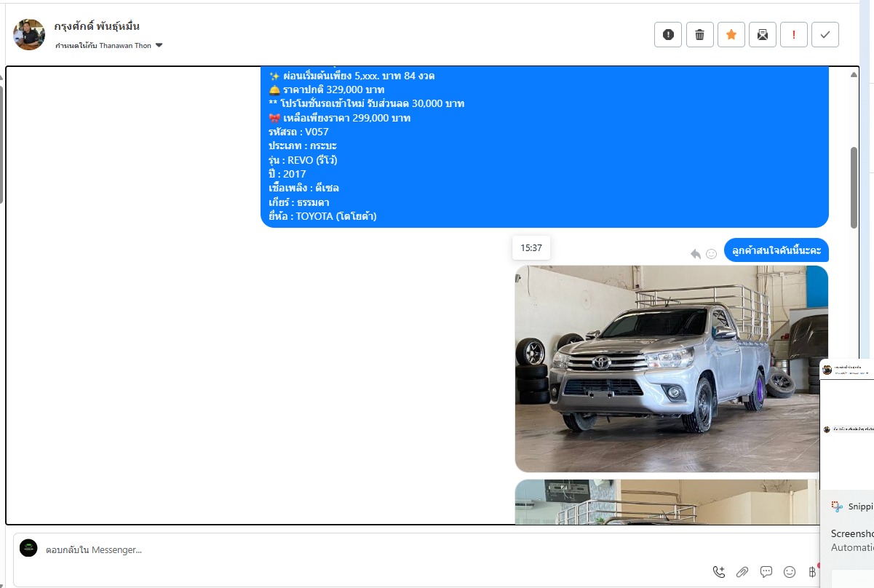Screen dimensions: 874x588
Task: Mark conversation as spam with octagon icon
Action: pyautogui.click(x=668, y=34)
